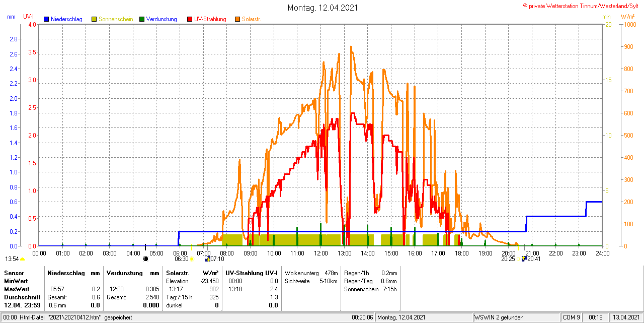Click the green Verdunstung legend swatch
This screenshot has height=323, width=644.
pyautogui.click(x=142, y=19)
